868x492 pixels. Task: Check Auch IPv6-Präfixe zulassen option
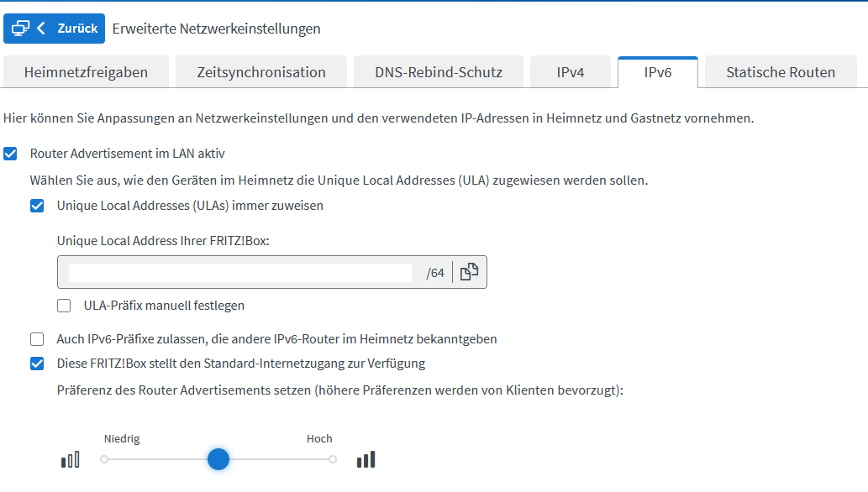[37, 338]
